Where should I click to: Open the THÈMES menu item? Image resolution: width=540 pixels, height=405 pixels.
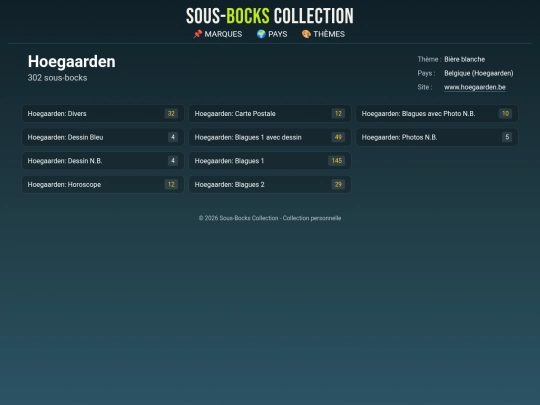[x=323, y=34]
